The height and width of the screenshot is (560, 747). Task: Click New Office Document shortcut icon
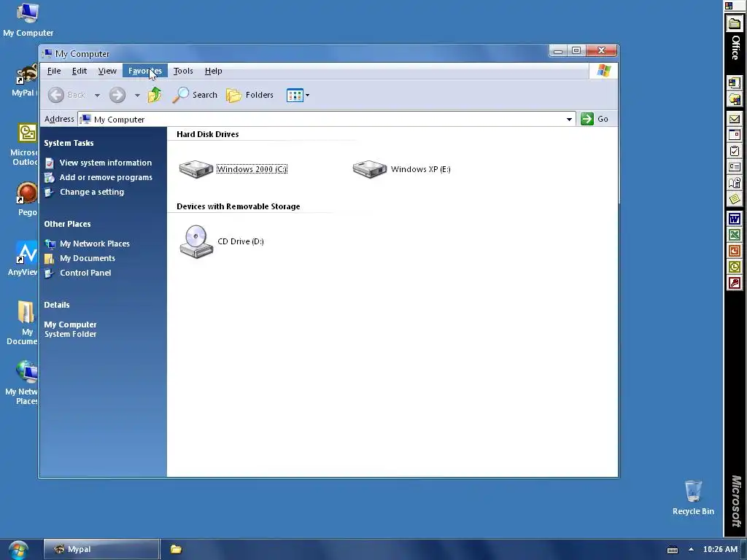[x=735, y=83]
